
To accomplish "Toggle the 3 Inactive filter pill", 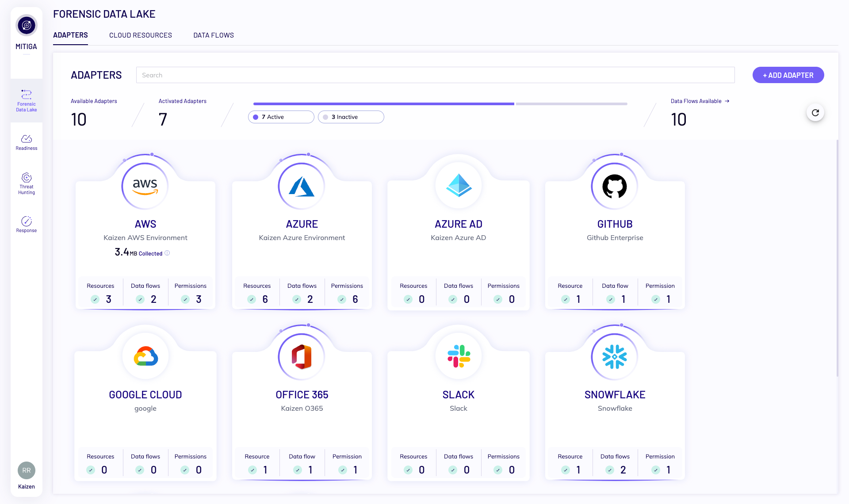I will (x=351, y=117).
